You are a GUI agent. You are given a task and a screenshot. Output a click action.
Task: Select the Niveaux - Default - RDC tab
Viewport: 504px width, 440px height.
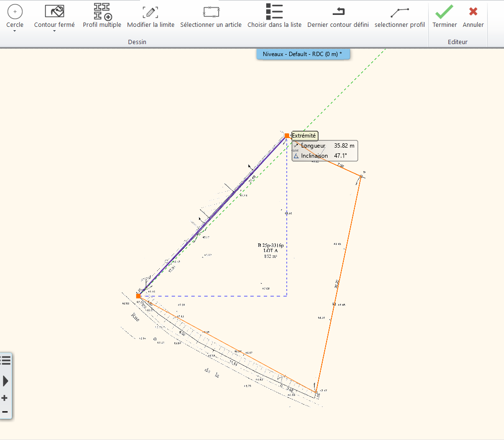click(303, 54)
